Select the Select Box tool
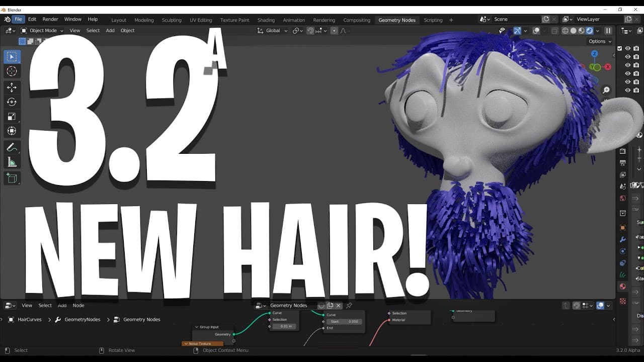The height and width of the screenshot is (362, 644). 12,56
